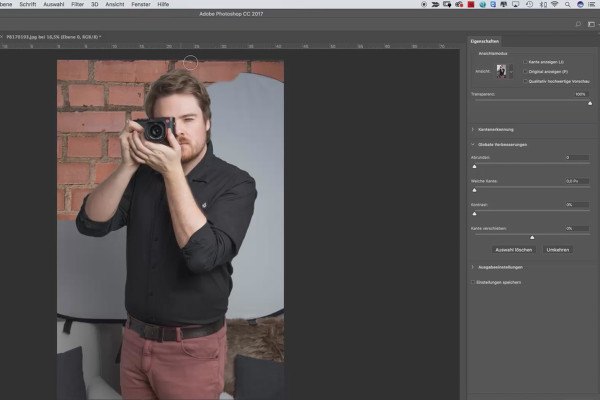
Task: Click the Auswahl löschen button
Action: (x=514, y=250)
